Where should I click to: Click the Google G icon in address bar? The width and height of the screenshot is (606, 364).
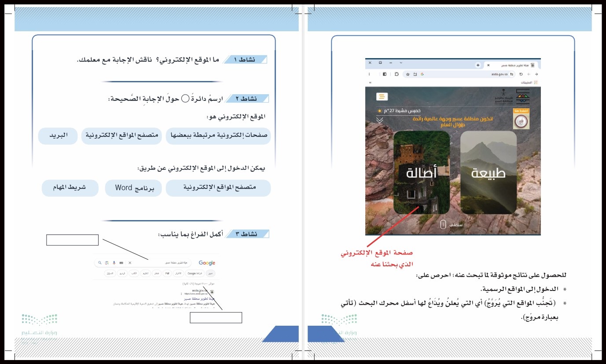point(422,74)
